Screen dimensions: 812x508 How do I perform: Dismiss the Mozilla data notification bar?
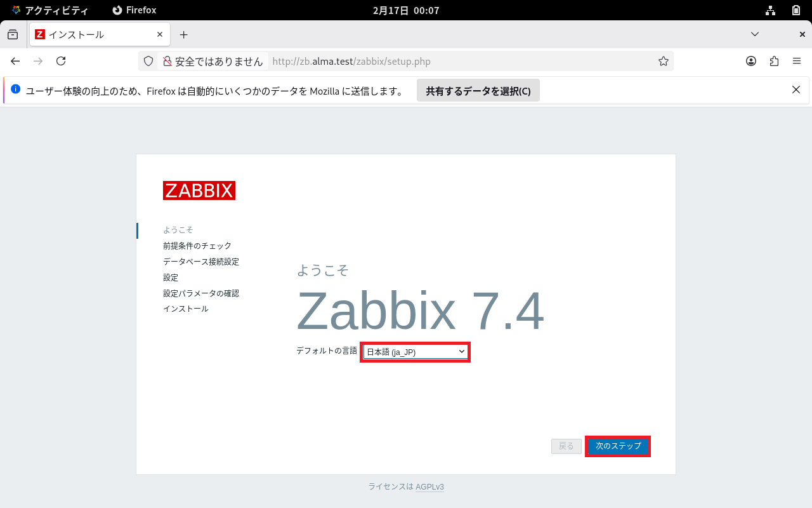tap(796, 90)
